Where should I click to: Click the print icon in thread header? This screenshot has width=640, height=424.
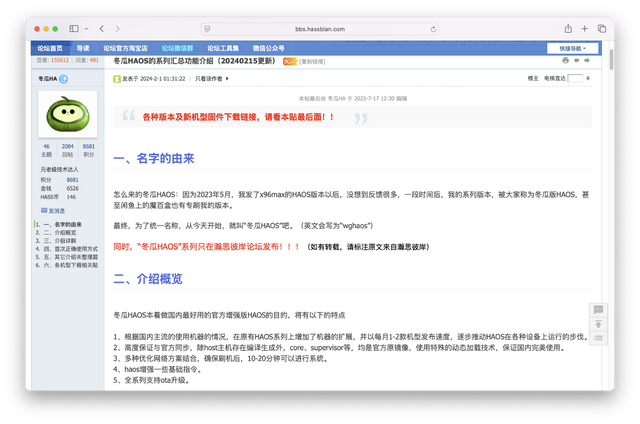[x=566, y=61]
